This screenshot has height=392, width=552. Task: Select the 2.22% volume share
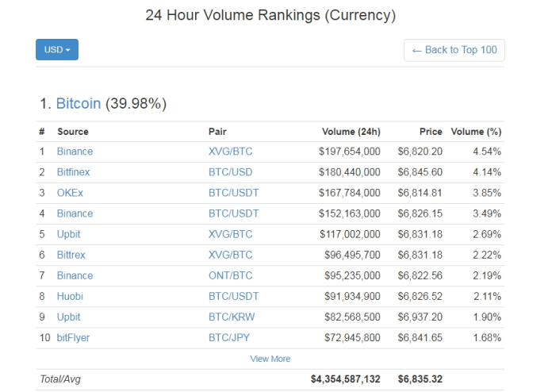pos(487,255)
